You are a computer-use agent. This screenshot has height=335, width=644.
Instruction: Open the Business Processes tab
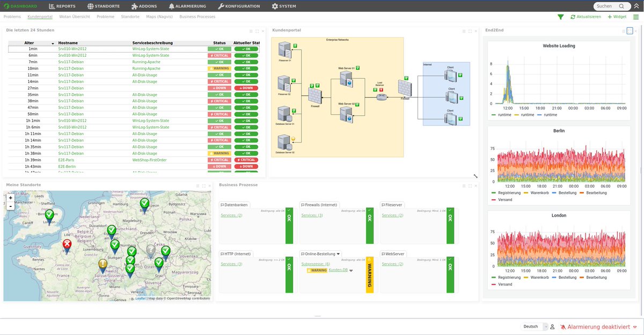tap(197, 17)
